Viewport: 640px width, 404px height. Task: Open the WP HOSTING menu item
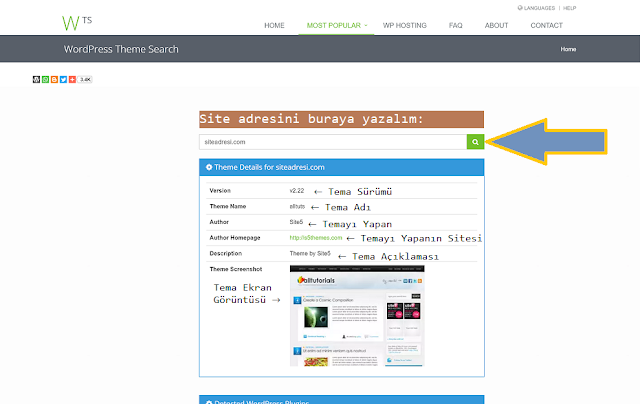point(404,25)
